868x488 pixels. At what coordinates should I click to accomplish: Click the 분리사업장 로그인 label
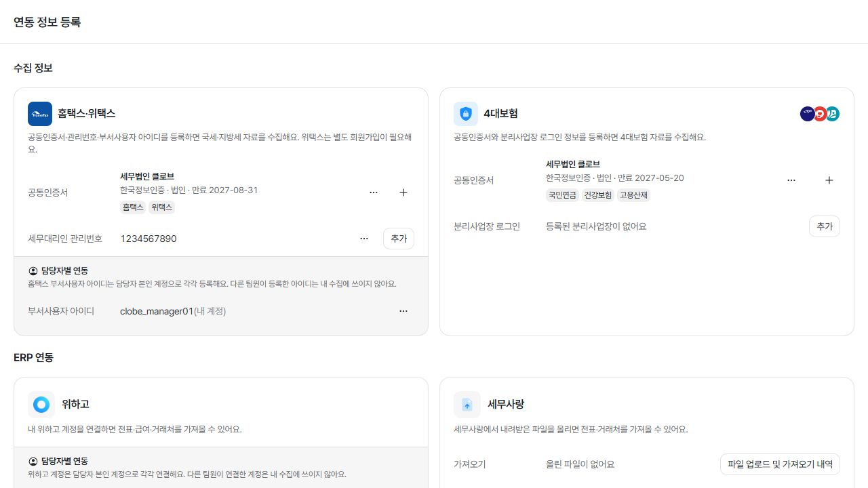tap(487, 226)
